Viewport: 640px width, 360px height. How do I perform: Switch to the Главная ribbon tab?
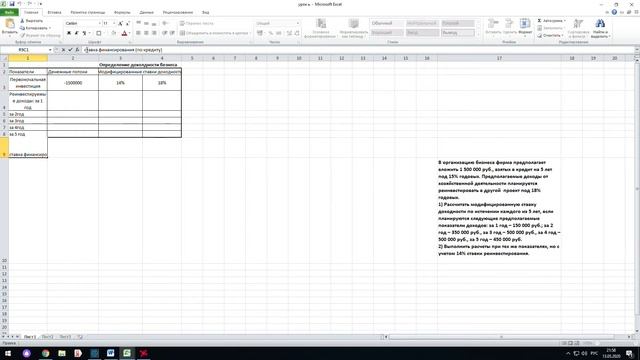click(31, 12)
